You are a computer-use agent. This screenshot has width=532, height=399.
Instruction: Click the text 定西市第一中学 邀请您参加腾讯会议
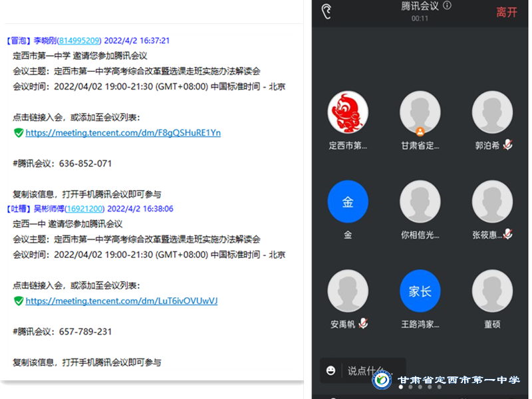pyautogui.click(x=80, y=56)
